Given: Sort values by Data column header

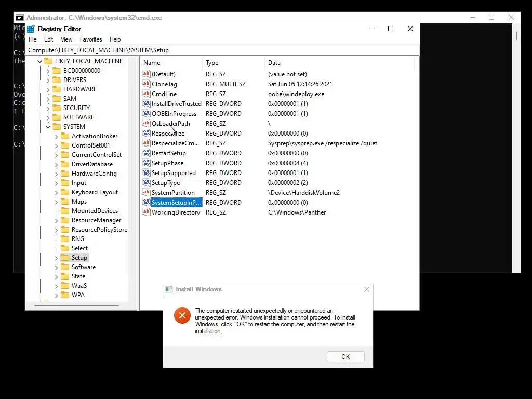Looking at the screenshot, I should tap(339, 63).
